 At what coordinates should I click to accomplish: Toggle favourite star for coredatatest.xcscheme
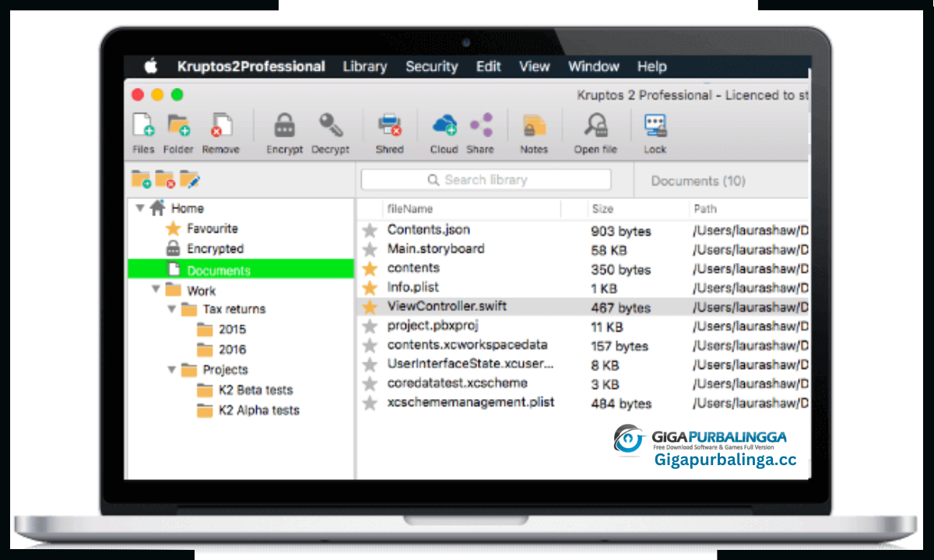pos(370,383)
